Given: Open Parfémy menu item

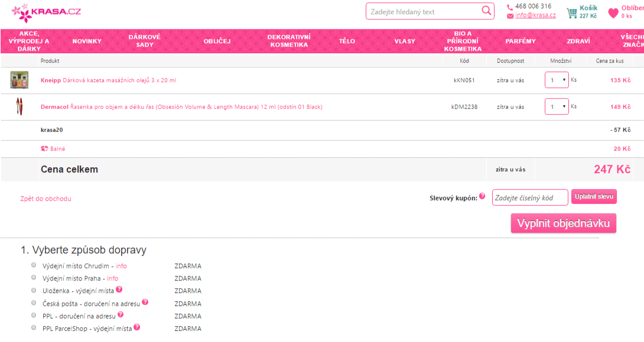Looking at the screenshot, I should click(521, 41).
